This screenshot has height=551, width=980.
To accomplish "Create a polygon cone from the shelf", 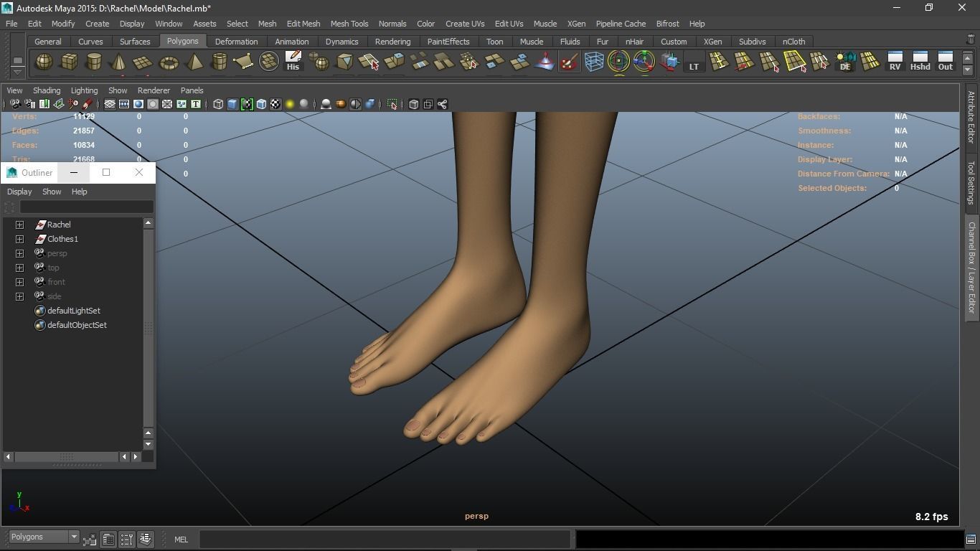I will tap(118, 62).
